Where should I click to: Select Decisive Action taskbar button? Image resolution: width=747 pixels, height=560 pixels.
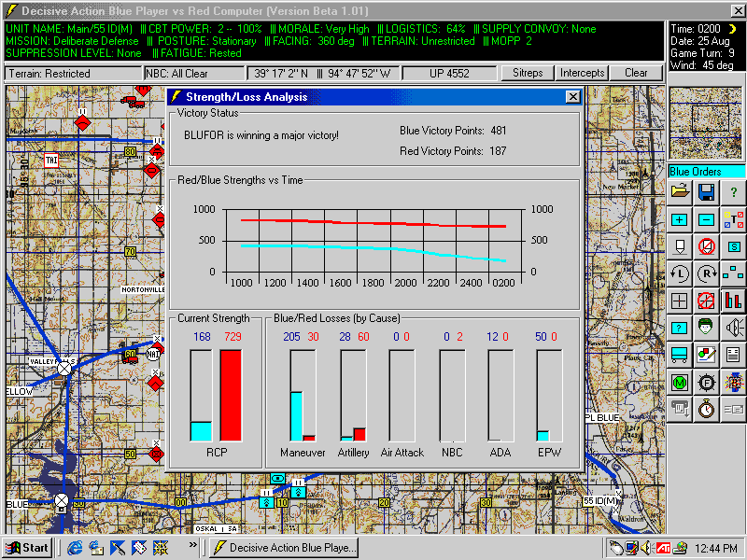(x=284, y=548)
